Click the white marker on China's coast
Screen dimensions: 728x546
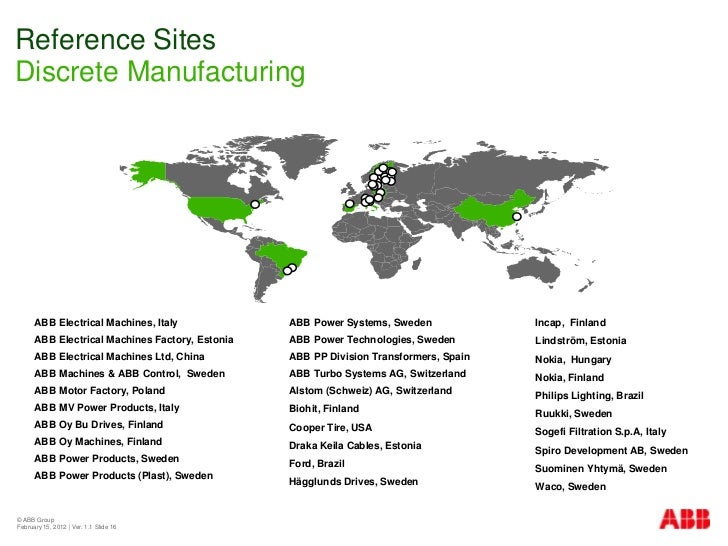point(517,217)
